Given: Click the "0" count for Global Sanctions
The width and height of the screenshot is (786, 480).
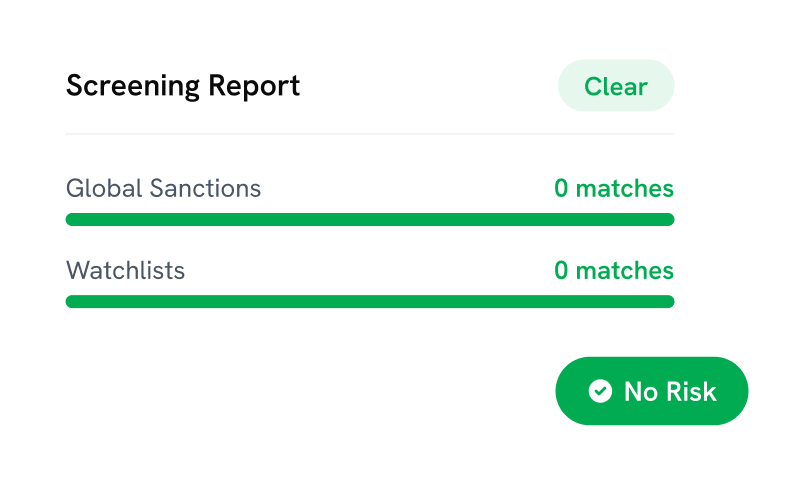Looking at the screenshot, I should point(561,188).
